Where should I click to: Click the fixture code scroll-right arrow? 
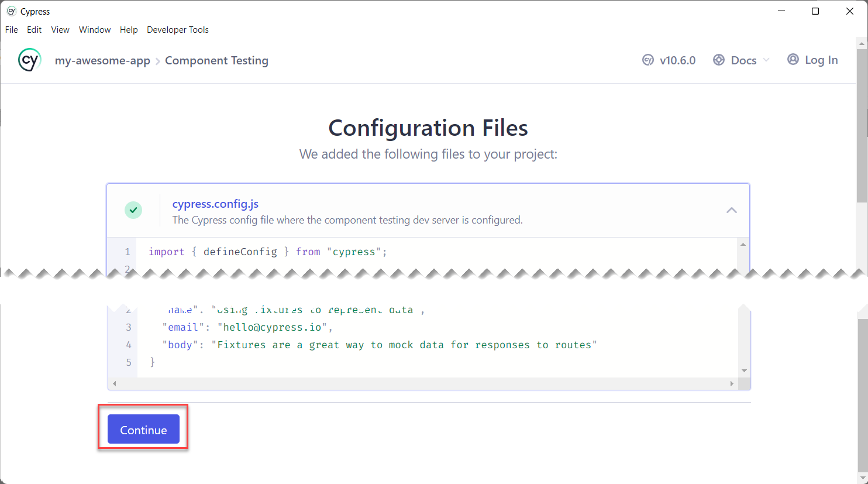[x=732, y=384]
